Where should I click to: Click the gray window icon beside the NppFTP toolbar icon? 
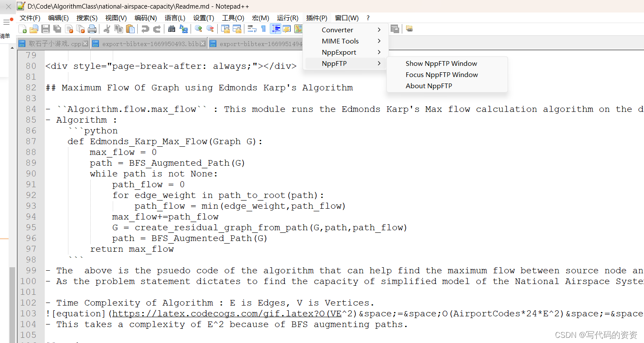pyautogui.click(x=395, y=29)
